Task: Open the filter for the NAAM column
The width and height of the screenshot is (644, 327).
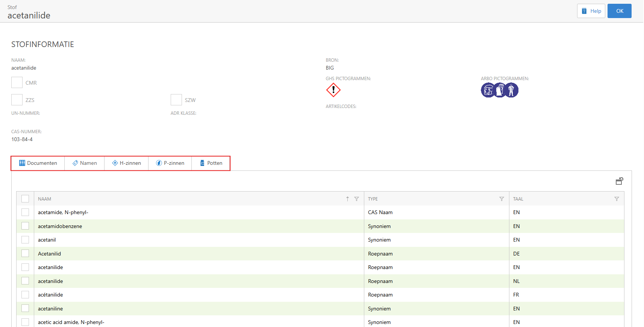Action: (x=356, y=199)
